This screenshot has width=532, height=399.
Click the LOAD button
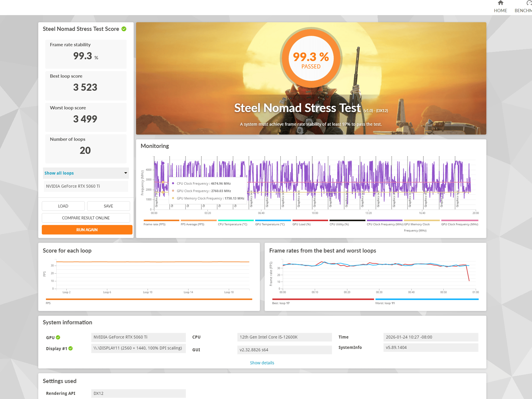63,206
